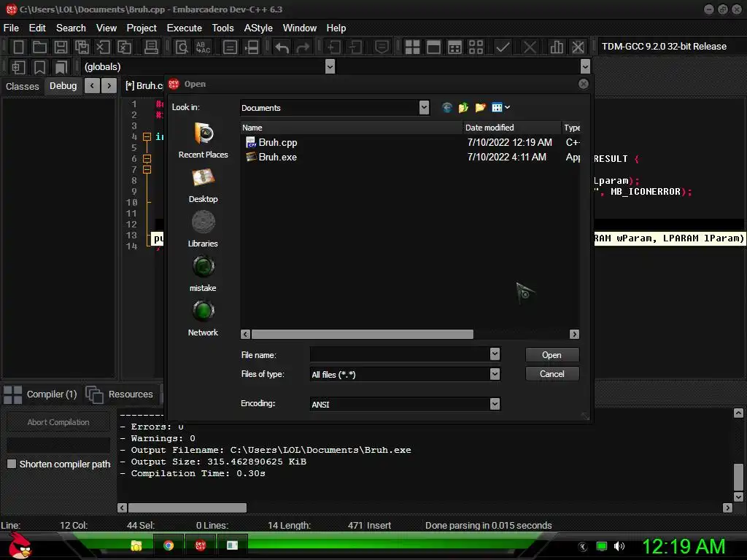Go to Recent Places in the places bar
The image size is (747, 560).
(x=203, y=141)
